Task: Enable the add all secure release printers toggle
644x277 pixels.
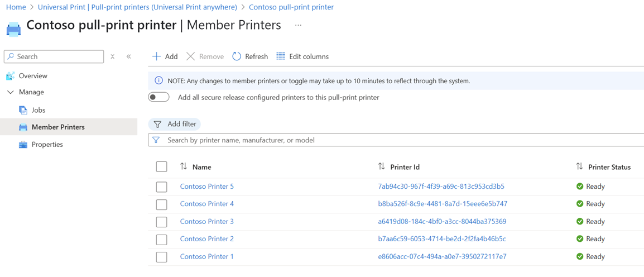Action: [158, 97]
